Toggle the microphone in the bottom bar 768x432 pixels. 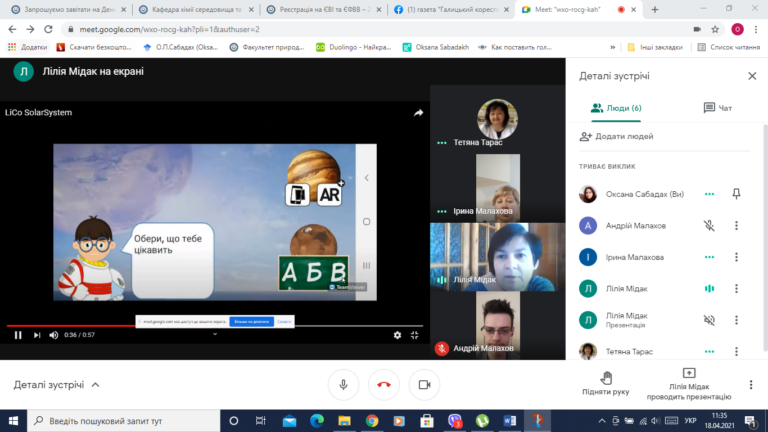343,385
